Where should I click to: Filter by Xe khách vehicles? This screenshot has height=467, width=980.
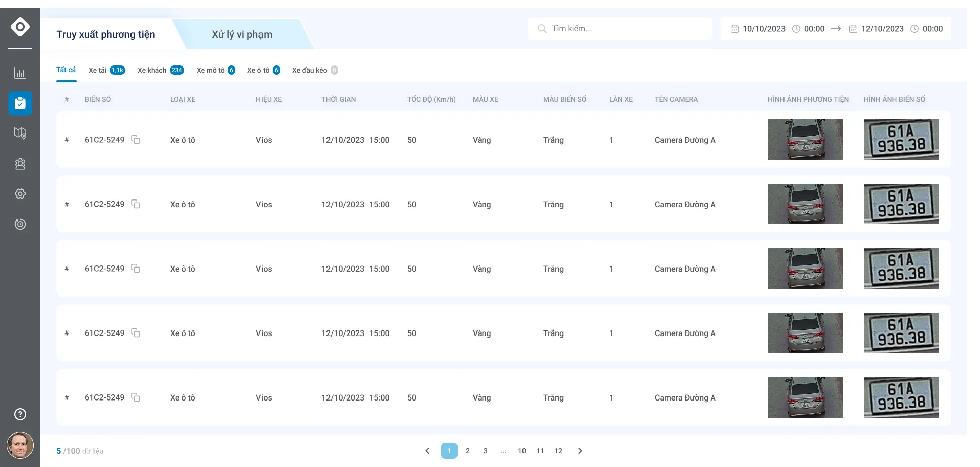click(161, 70)
